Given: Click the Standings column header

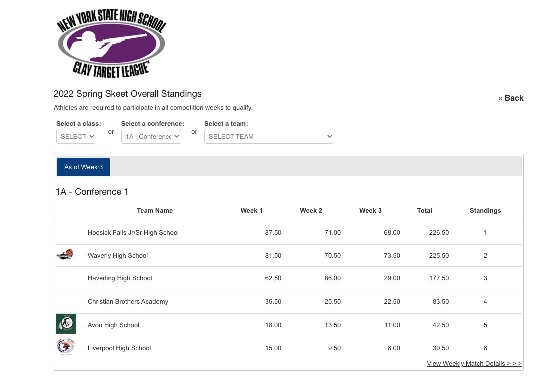Looking at the screenshot, I should tap(485, 211).
